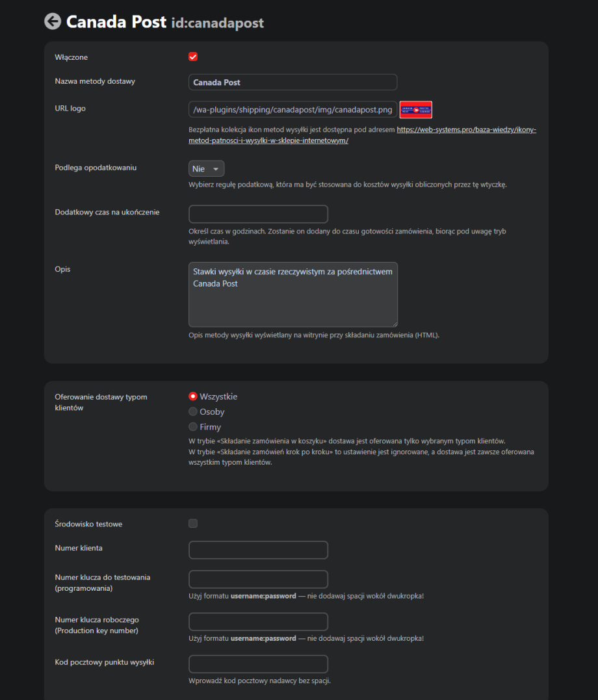
Task: Click the Numer klucza roboczego field
Action: point(258,621)
